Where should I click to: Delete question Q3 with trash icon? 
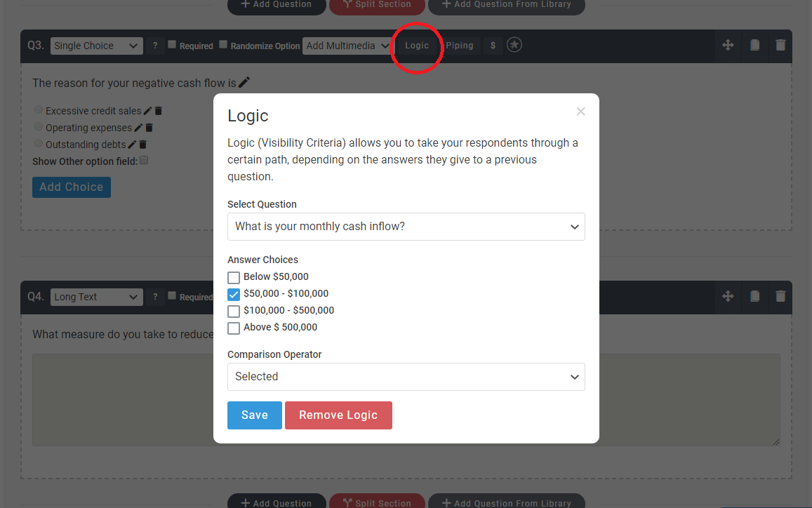(780, 45)
